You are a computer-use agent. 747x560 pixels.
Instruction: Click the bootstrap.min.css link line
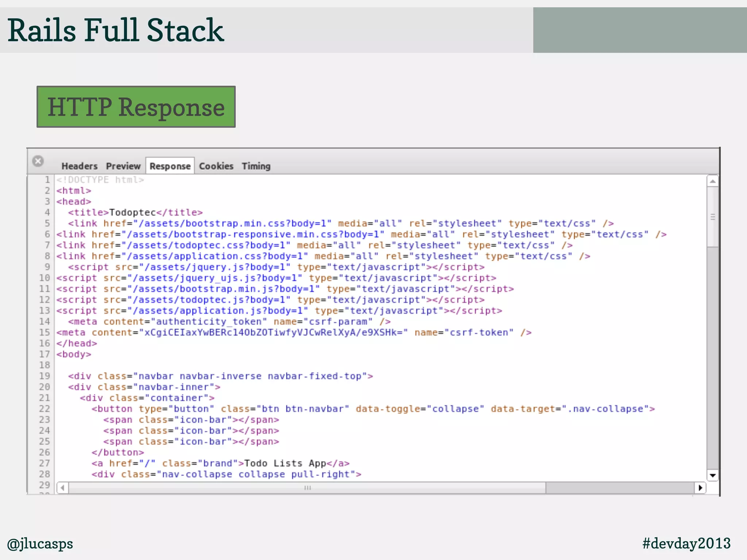coord(341,223)
